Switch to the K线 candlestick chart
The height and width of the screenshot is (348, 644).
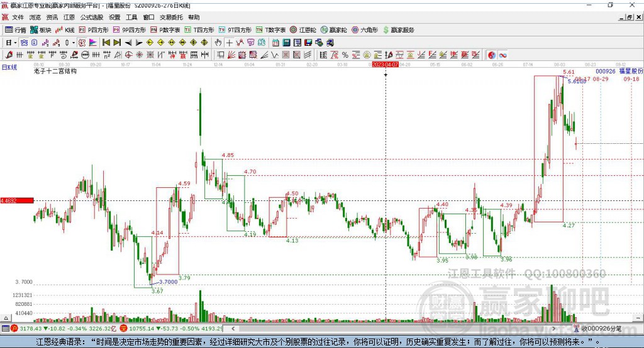pos(65,30)
